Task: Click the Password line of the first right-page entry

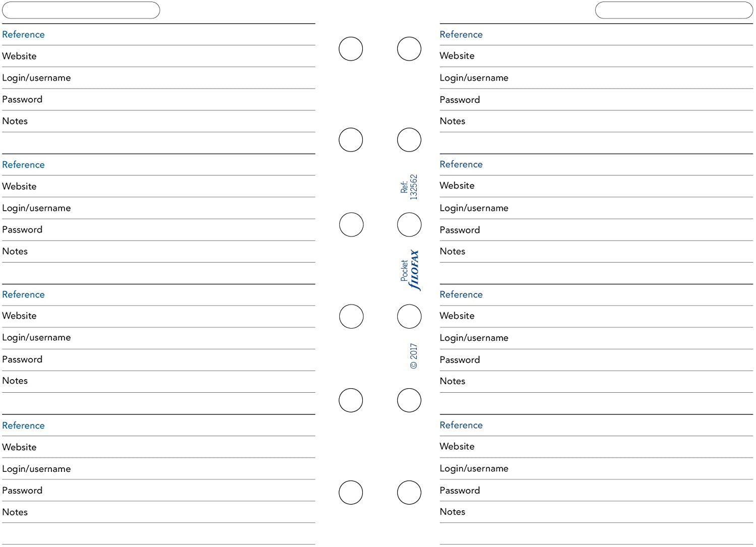Action: pyautogui.click(x=596, y=99)
